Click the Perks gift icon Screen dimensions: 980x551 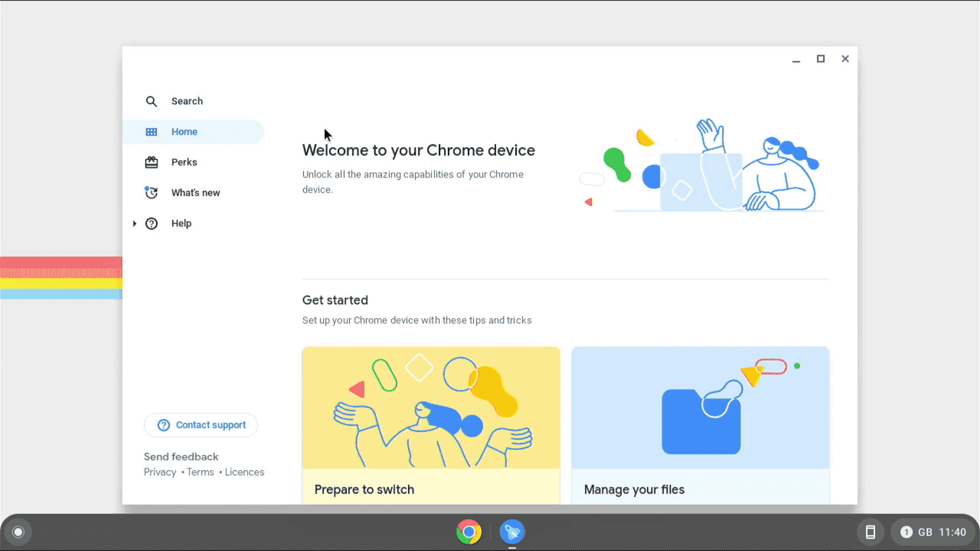coord(151,162)
